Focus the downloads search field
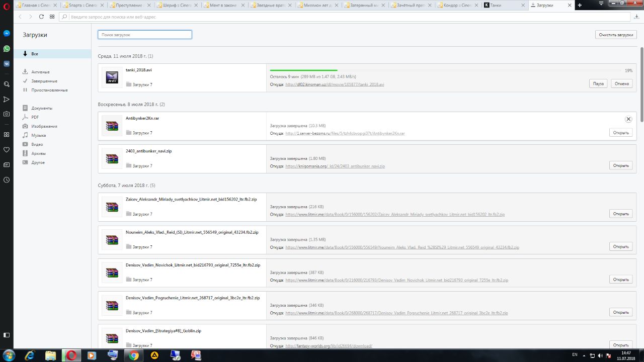The width and height of the screenshot is (644, 362). coord(145,35)
